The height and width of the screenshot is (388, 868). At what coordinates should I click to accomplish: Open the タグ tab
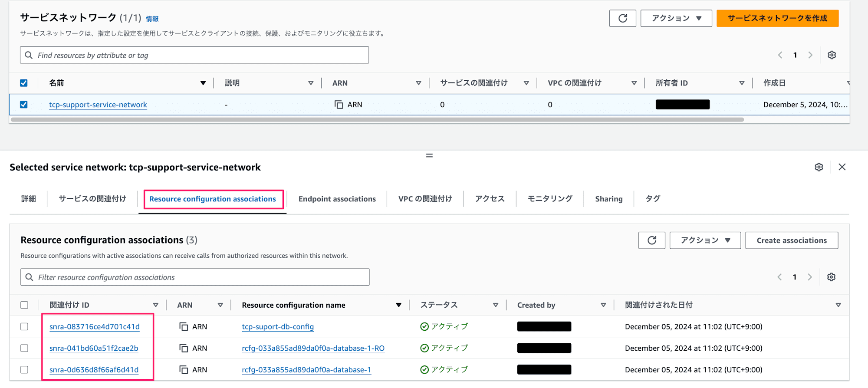[x=653, y=199]
